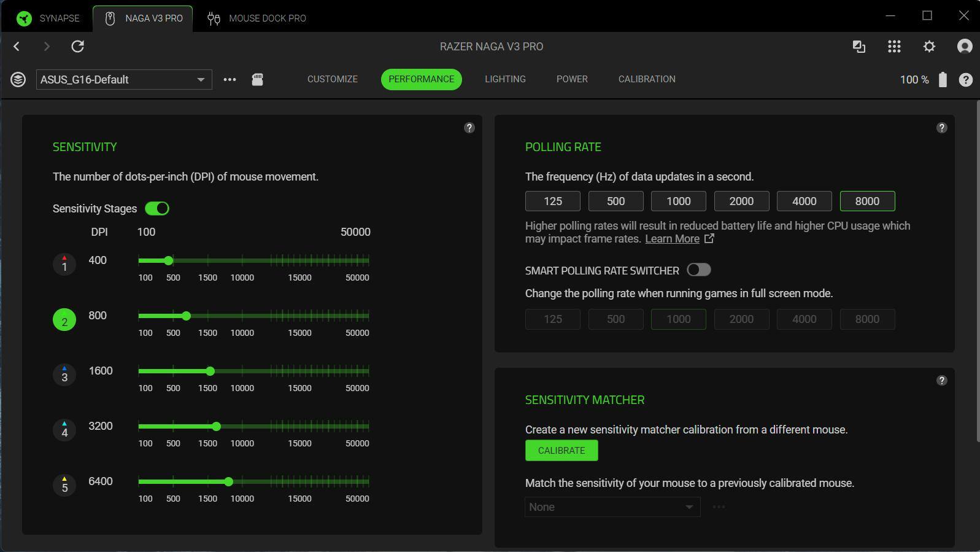Set polling rate to 4000 Hz

(804, 201)
